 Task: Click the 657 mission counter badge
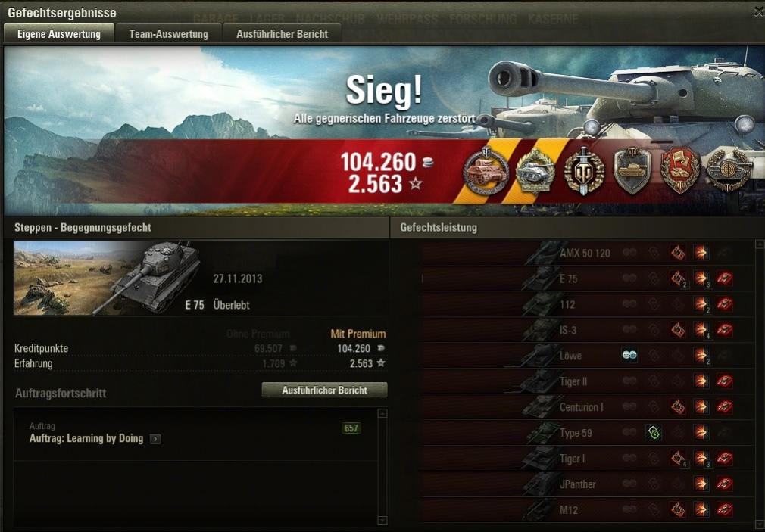point(351,428)
